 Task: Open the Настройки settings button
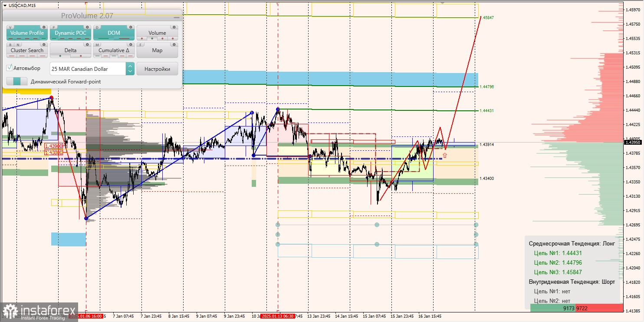tap(157, 69)
